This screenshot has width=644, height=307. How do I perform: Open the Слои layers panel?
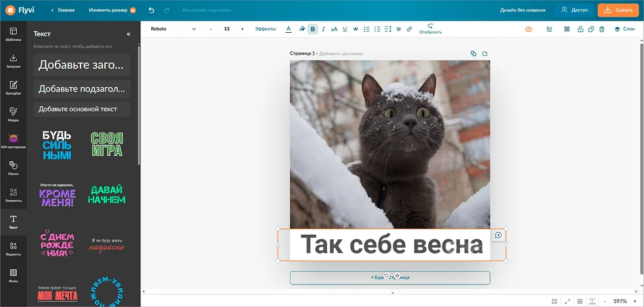[x=624, y=29]
